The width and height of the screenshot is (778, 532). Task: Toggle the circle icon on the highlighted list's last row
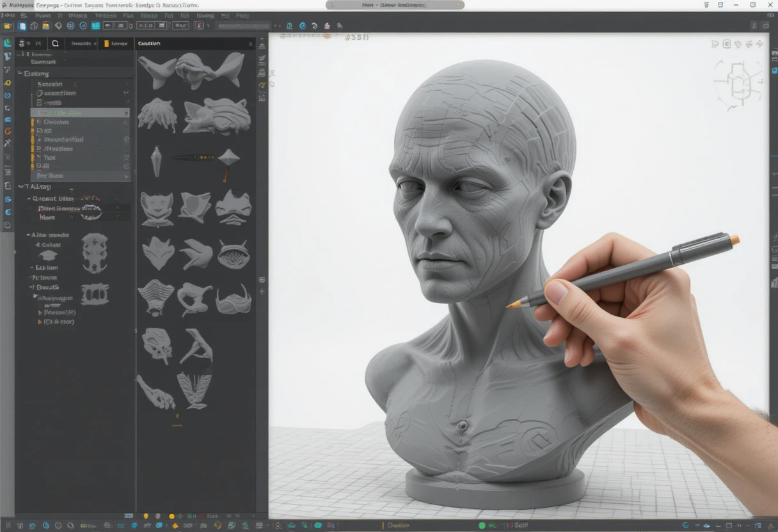[x=126, y=166]
